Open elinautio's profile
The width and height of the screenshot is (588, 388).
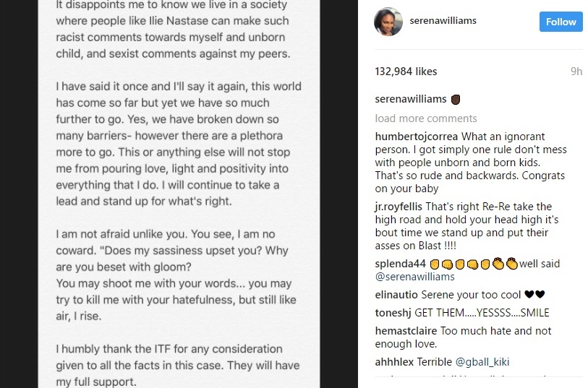396,294
